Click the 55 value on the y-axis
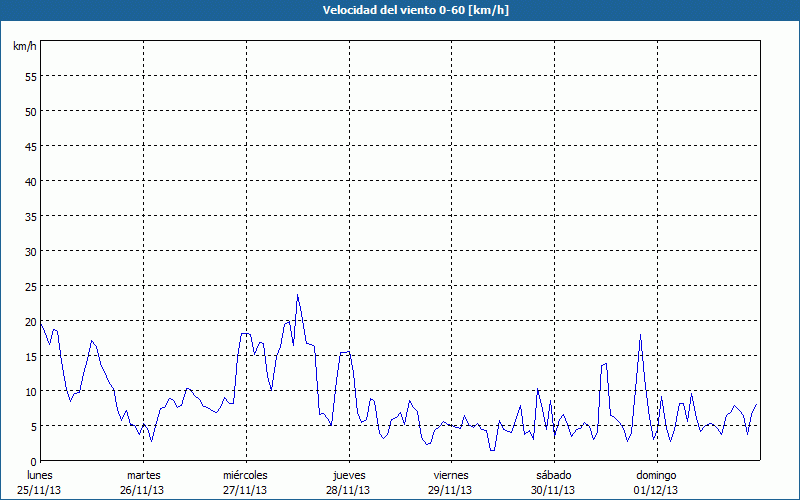 [x=30, y=76]
